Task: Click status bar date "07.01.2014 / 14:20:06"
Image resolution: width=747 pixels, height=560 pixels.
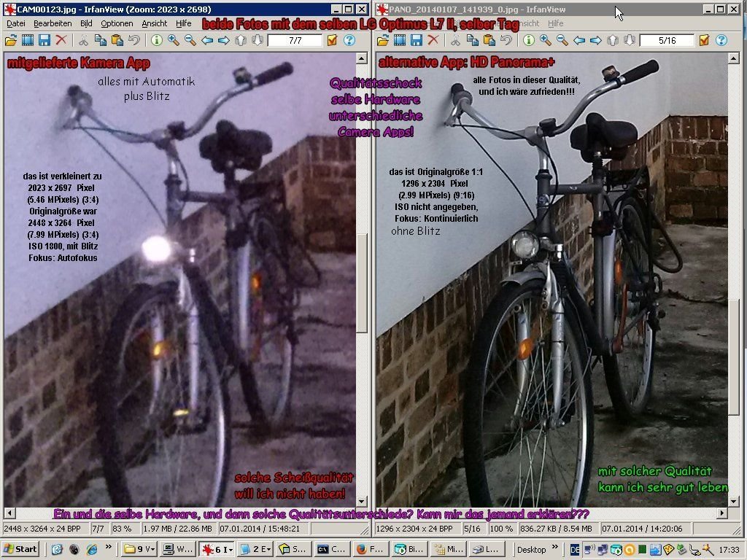Action: pyautogui.click(x=642, y=529)
